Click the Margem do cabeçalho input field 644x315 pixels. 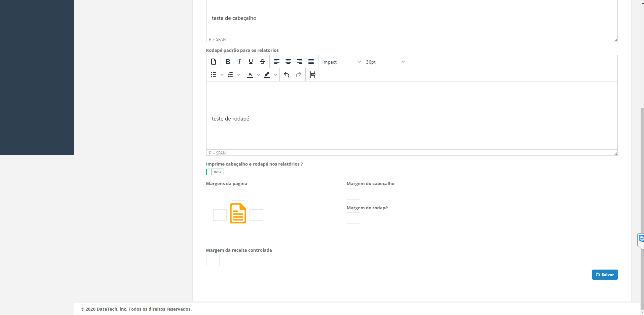(353, 194)
